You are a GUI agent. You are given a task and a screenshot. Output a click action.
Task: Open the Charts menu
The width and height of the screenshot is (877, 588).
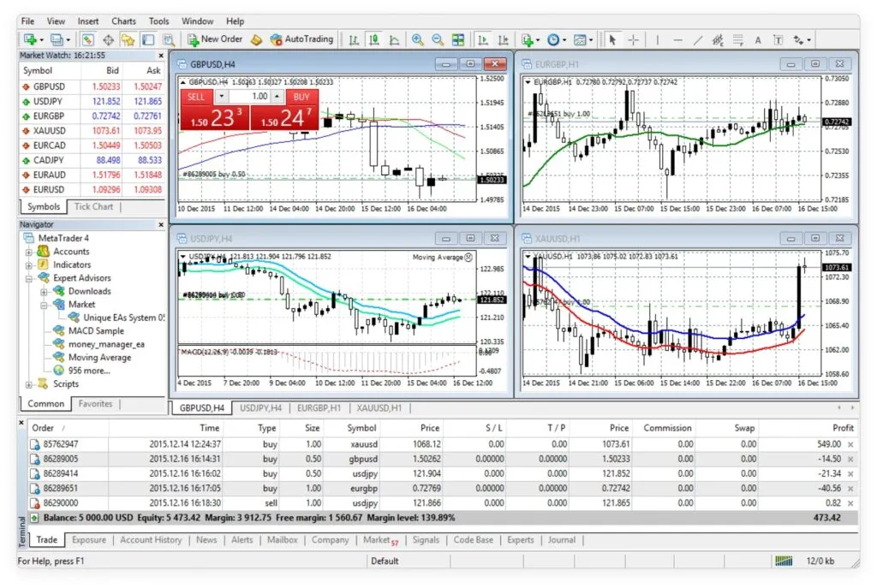123,21
